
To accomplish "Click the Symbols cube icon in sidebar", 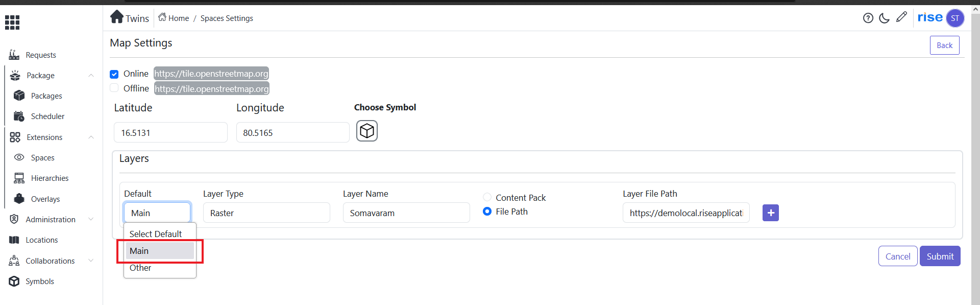I will point(14,281).
